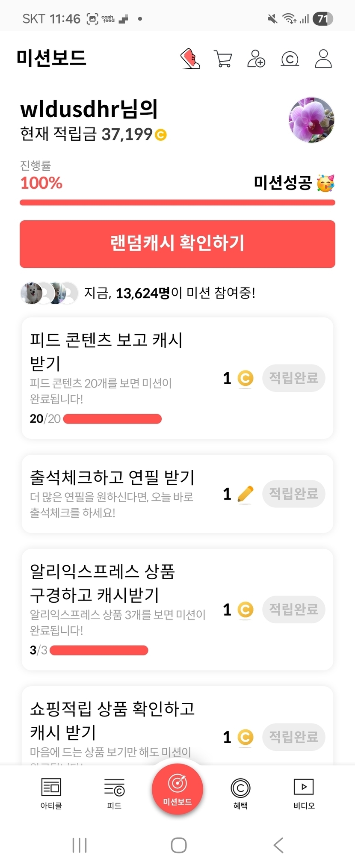The width and height of the screenshot is (355, 868).
Task: Tap the participant avatars group
Action: click(x=49, y=293)
